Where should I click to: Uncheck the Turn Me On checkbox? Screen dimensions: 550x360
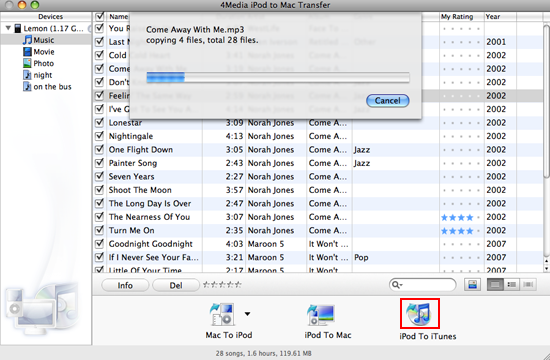[100, 230]
